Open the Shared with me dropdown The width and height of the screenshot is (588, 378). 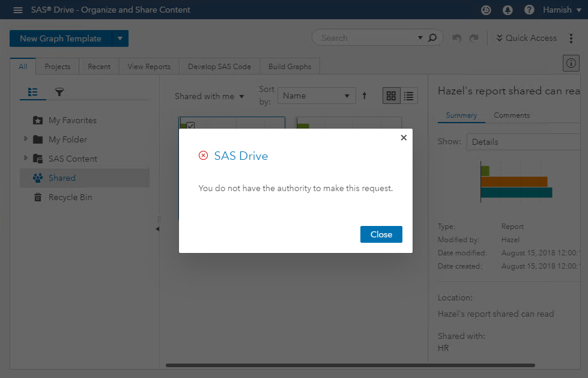209,97
